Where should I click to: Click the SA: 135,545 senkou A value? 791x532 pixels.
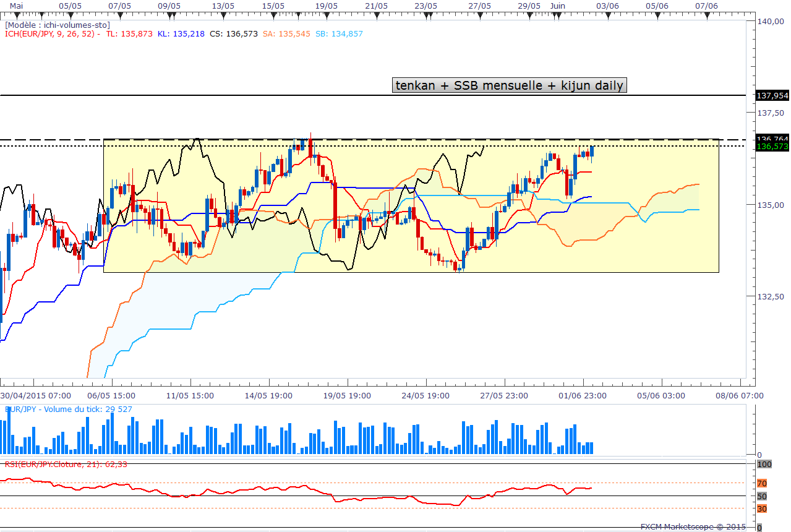(286, 33)
